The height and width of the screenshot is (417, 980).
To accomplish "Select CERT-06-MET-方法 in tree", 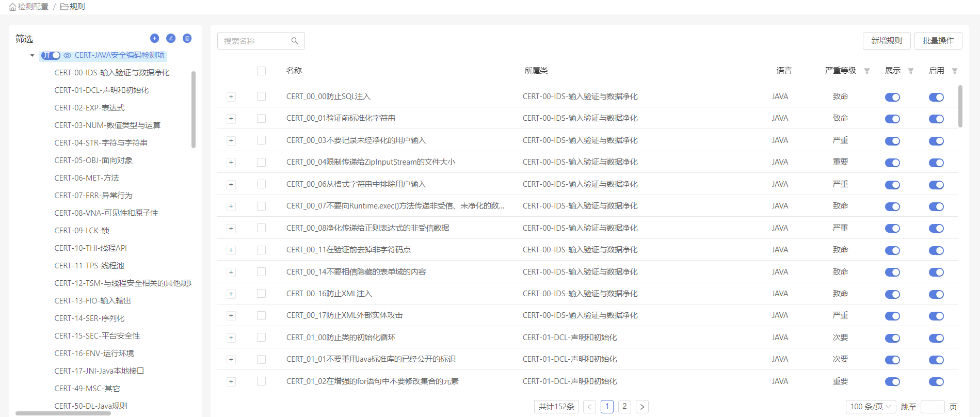I will click(x=87, y=178).
